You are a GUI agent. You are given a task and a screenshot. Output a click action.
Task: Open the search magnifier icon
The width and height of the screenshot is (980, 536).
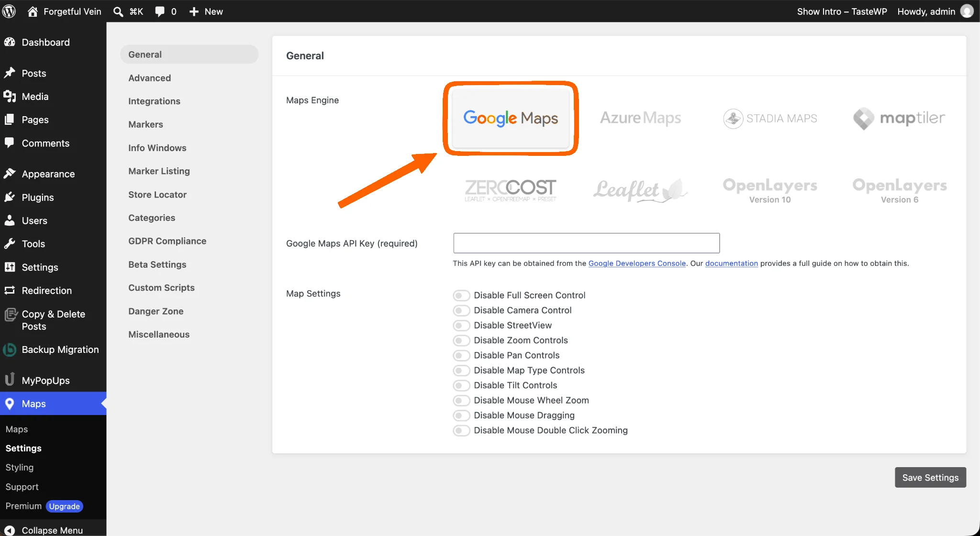pos(118,11)
